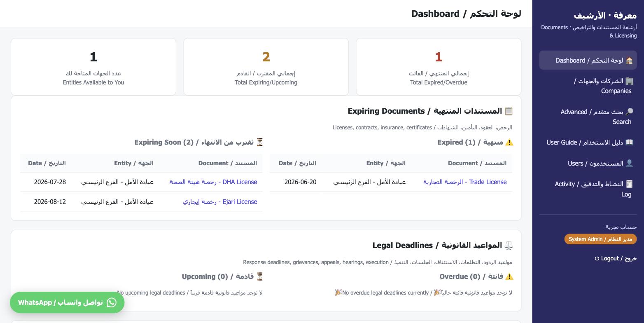Click the clipboard icon by Expiring Documents
Viewport: 644px width, 323px height.
509,111
